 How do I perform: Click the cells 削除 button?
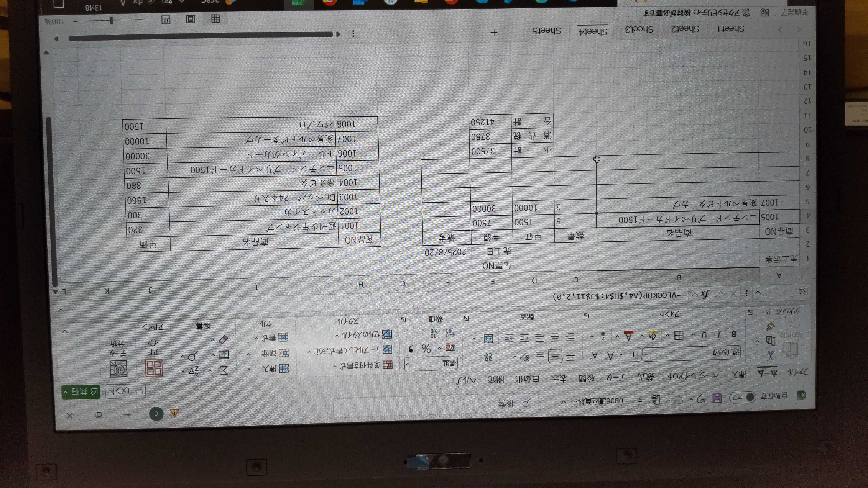coord(275,353)
